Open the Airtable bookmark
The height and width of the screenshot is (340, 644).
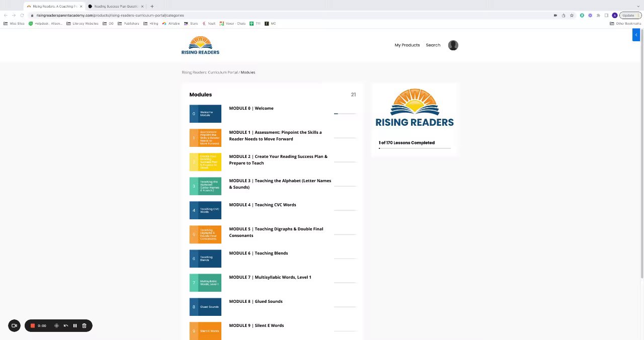pyautogui.click(x=171, y=24)
